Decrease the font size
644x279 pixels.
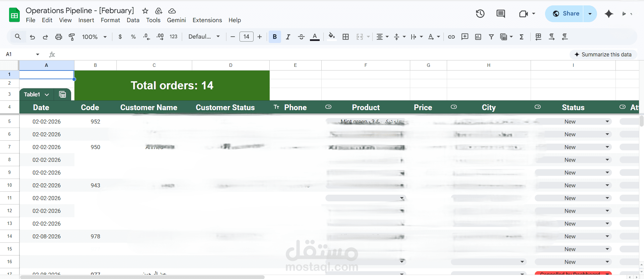[233, 37]
